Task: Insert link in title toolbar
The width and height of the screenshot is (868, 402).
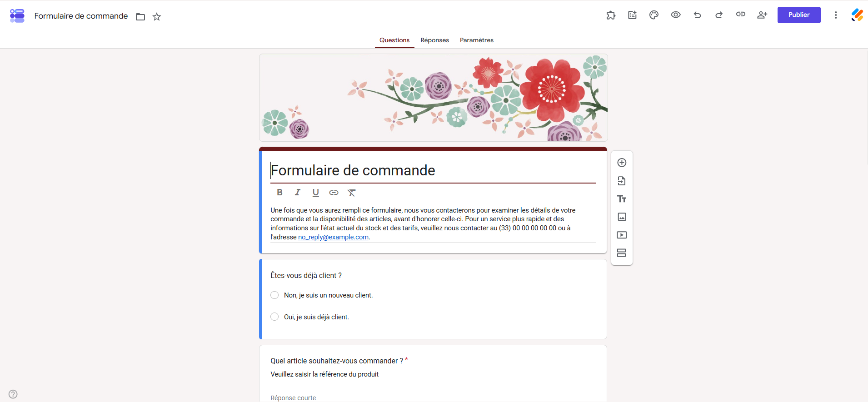Action: click(x=334, y=193)
